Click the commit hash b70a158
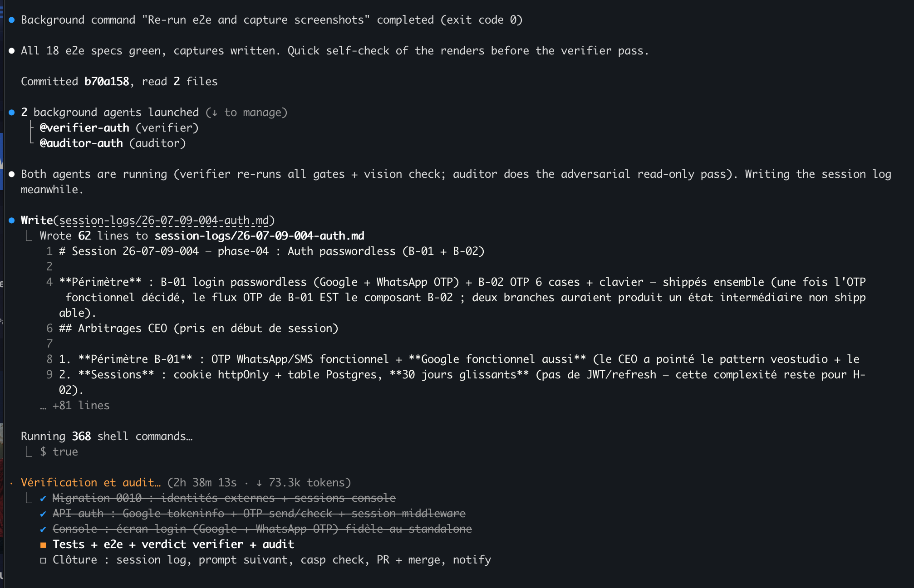 tap(107, 82)
